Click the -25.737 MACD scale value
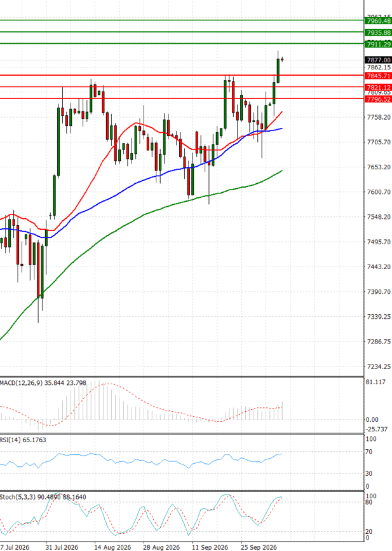 click(x=376, y=429)
